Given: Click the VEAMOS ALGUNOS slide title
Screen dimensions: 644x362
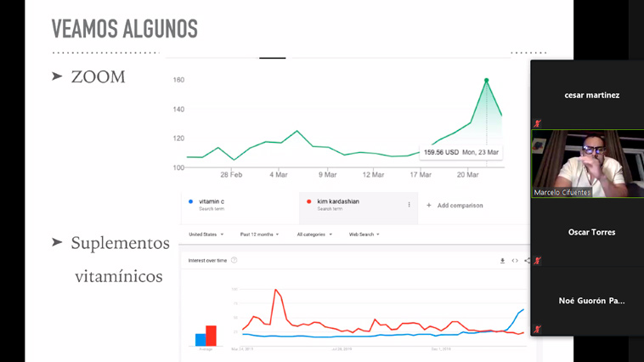Looking at the screenshot, I should click(x=124, y=29).
